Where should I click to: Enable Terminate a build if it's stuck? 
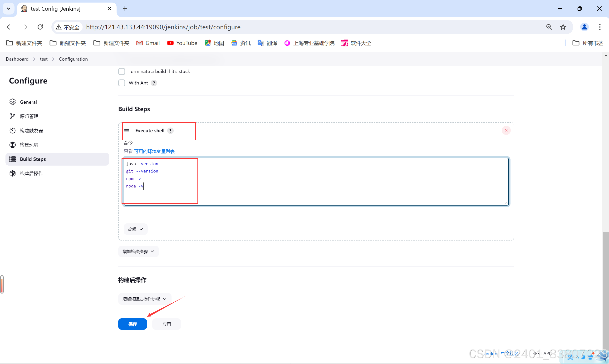(121, 71)
